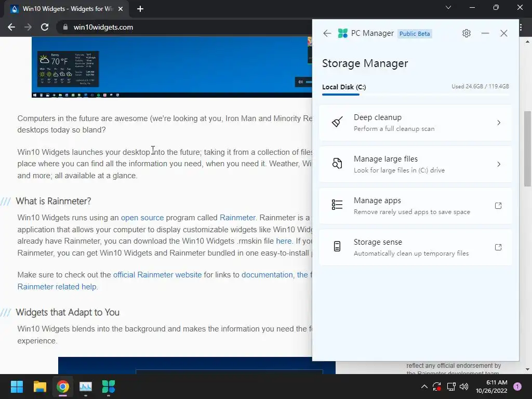Image resolution: width=532 pixels, height=399 pixels.
Task: Click the PC Manager logo icon
Action: click(343, 33)
